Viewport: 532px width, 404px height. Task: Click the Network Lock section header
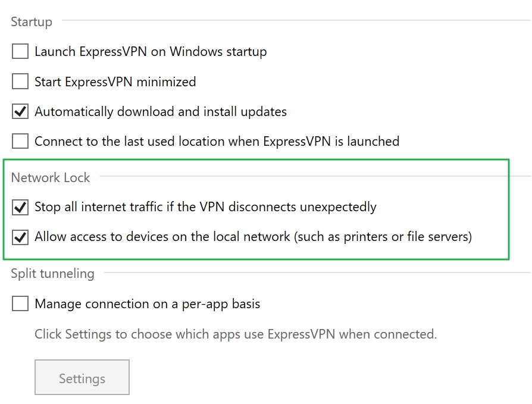[50, 177]
